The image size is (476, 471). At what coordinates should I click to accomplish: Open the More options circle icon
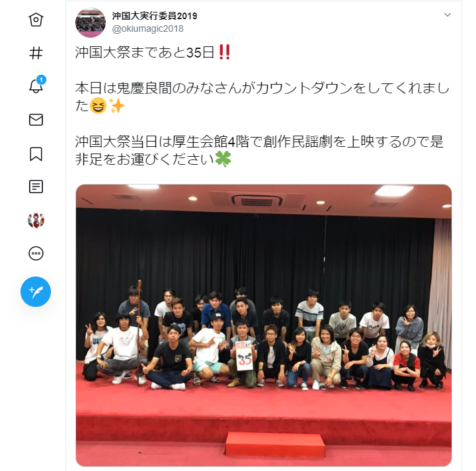pos(36,253)
